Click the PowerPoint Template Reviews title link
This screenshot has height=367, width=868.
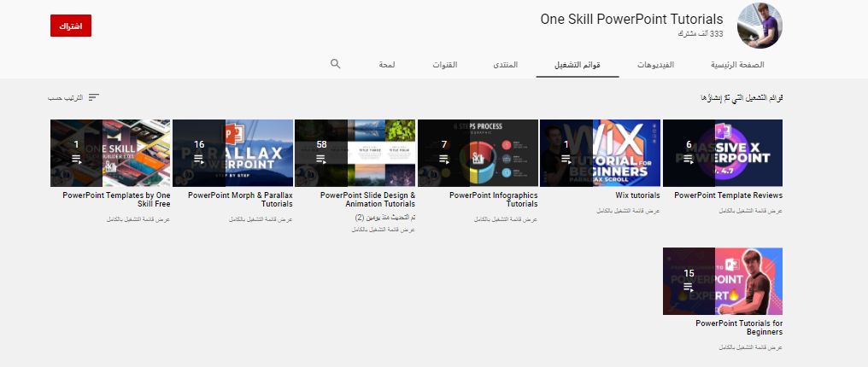(x=729, y=195)
